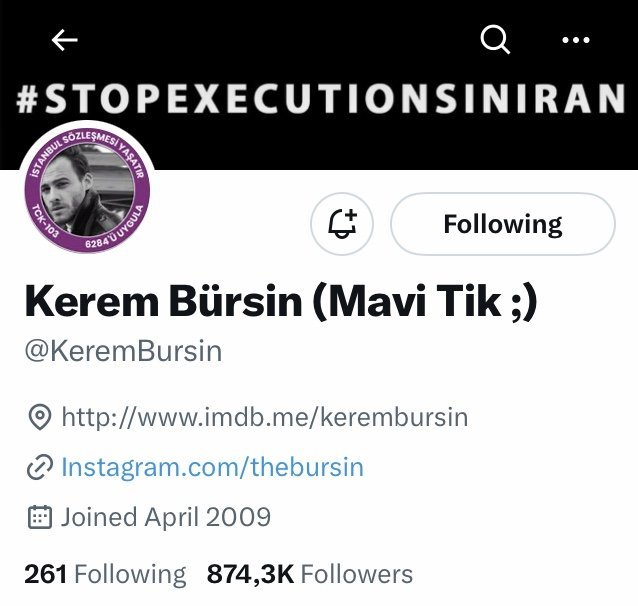This screenshot has height=606, width=638.
Task: Go back using the left arrow
Action: pos(64,40)
